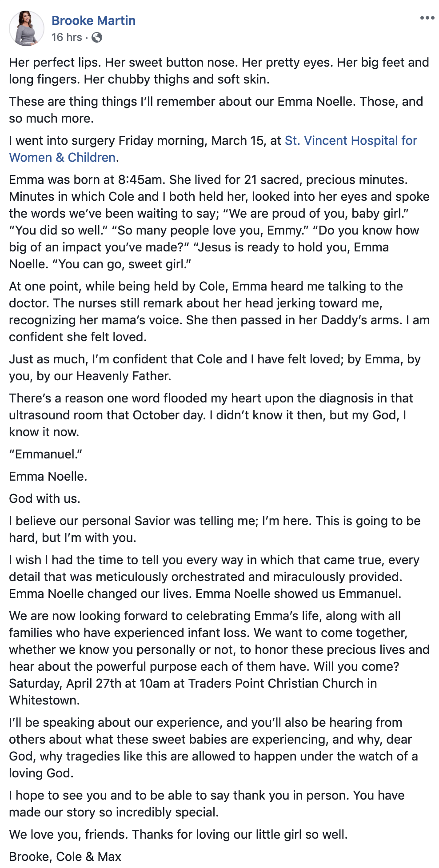
Task: Click the paragraph beginning At one point
Action: (219, 312)
